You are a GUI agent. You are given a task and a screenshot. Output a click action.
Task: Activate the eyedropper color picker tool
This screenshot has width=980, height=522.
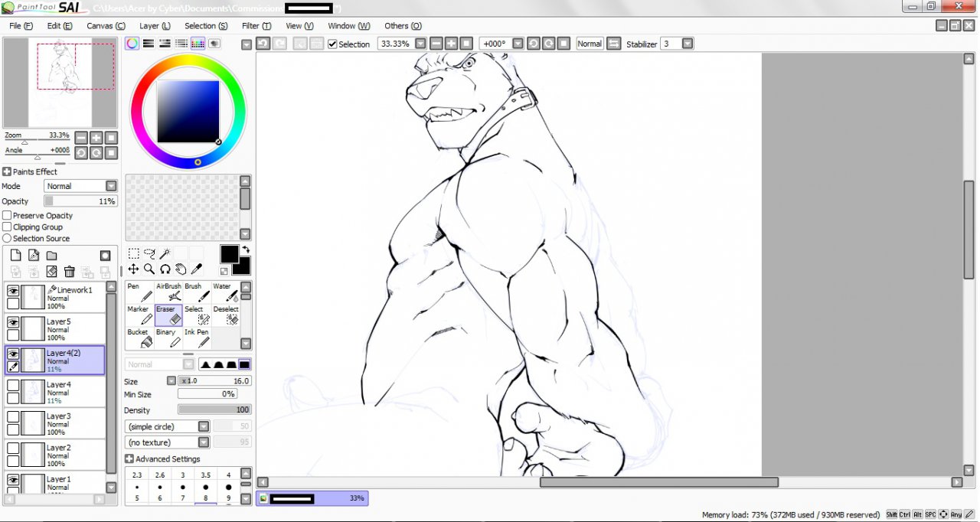coord(197,269)
